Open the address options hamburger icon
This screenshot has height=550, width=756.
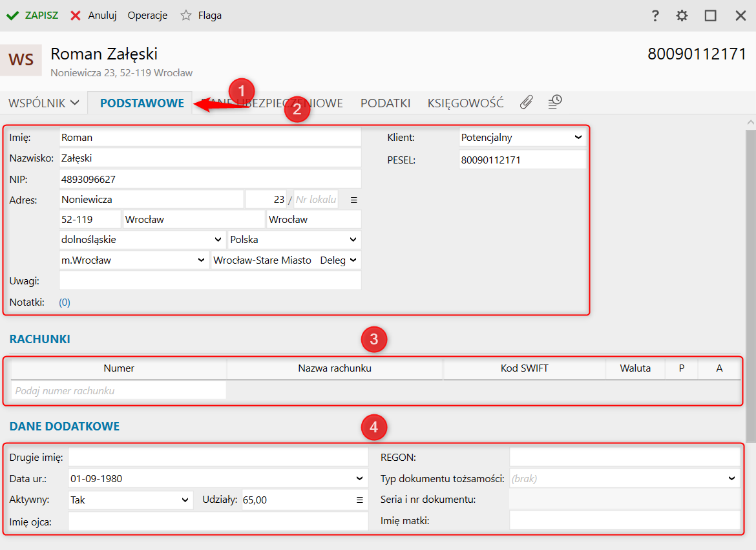click(x=354, y=200)
